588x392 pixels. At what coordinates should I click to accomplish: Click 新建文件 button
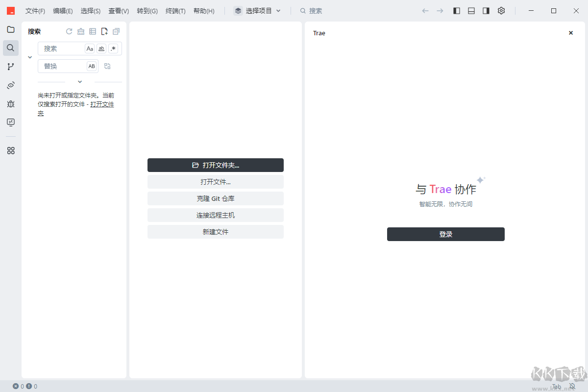pos(216,232)
